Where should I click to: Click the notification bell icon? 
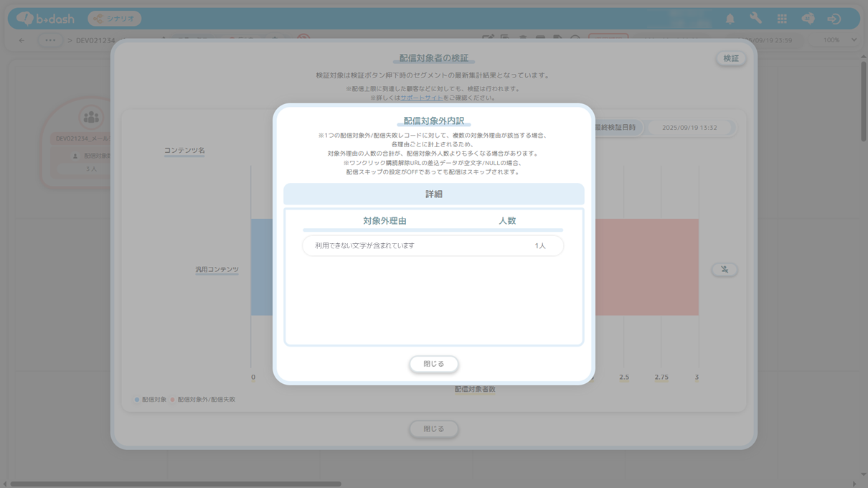coord(730,19)
